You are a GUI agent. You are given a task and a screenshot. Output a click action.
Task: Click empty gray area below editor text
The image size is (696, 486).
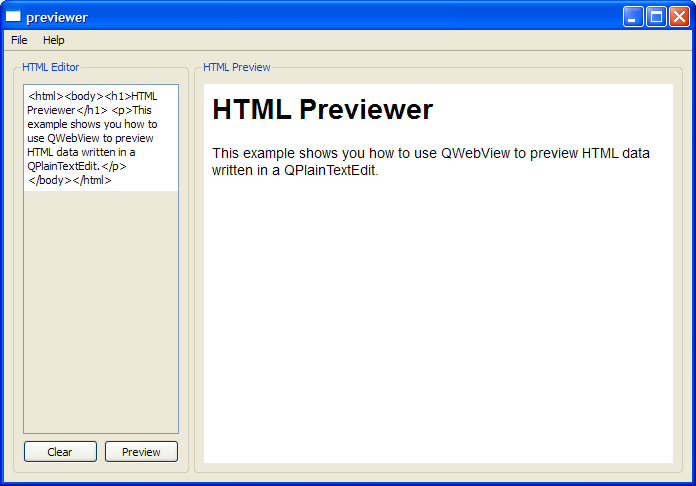(x=100, y=310)
